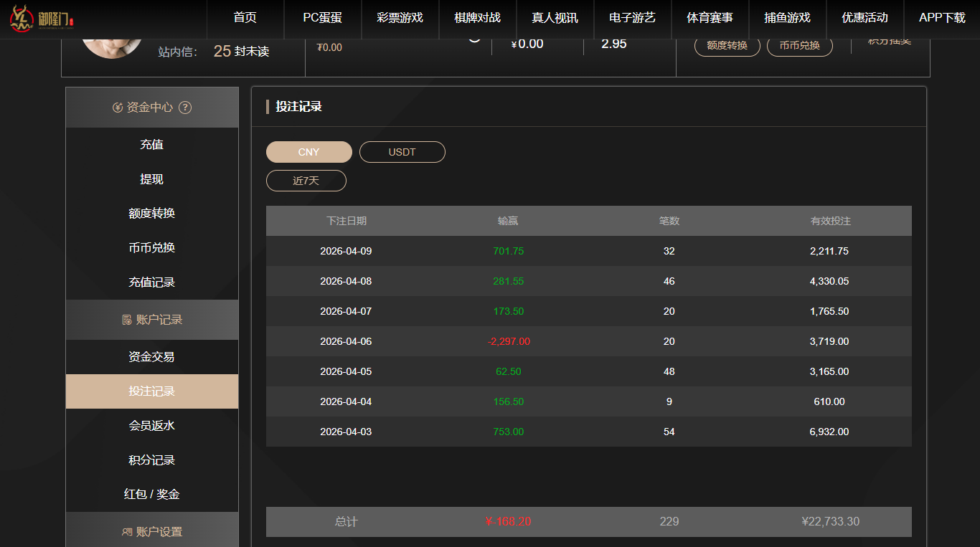Go to the 首页 menu item
Image resolution: width=980 pixels, height=547 pixels.
245,19
